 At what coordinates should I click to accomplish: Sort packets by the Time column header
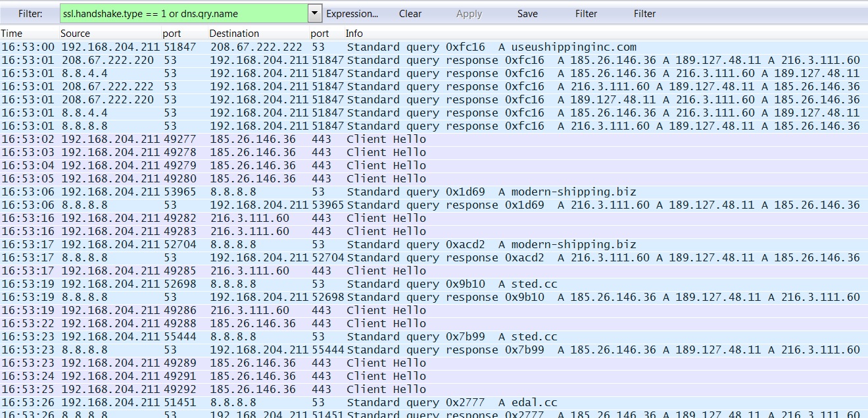12,34
